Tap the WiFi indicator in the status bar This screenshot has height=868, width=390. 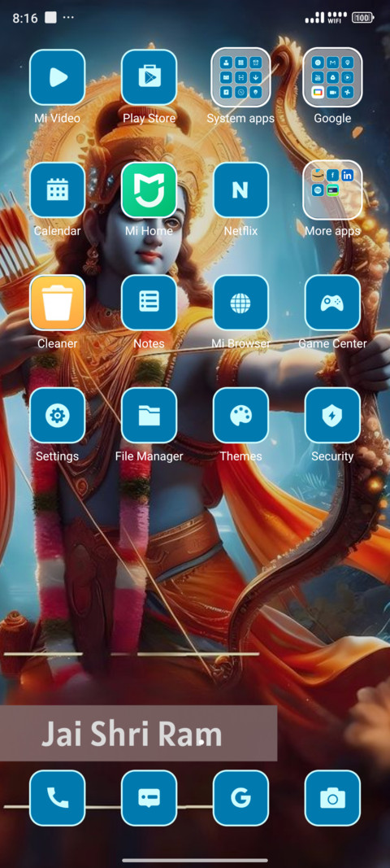(337, 18)
